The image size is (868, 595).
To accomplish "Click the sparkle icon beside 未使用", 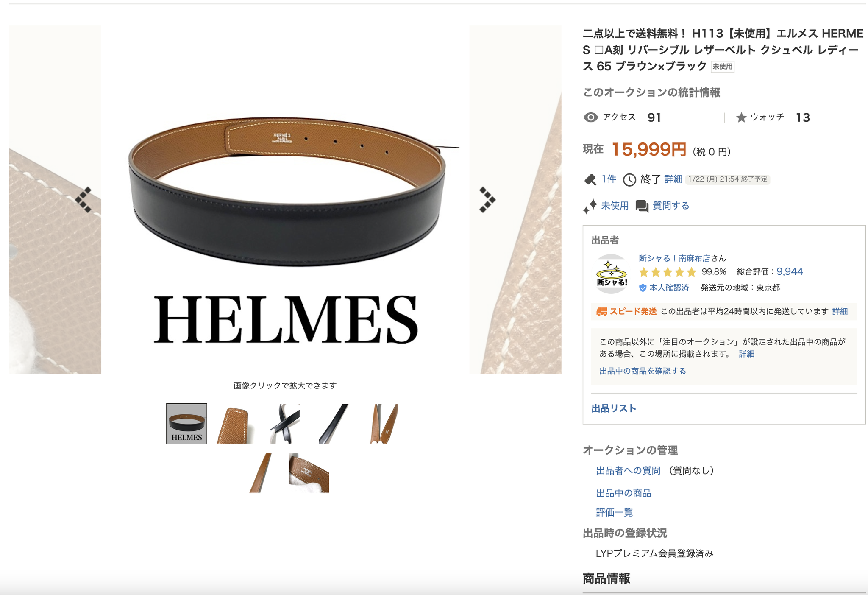I will [x=590, y=206].
